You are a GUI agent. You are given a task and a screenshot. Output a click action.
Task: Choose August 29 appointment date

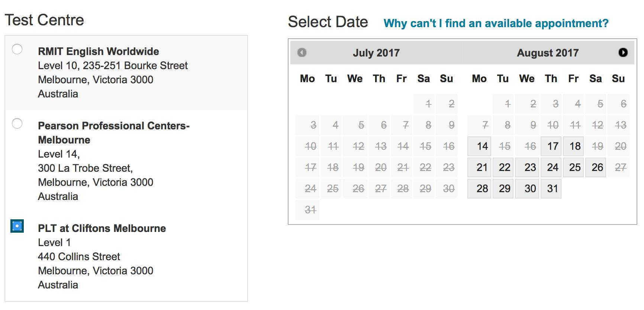tap(504, 188)
